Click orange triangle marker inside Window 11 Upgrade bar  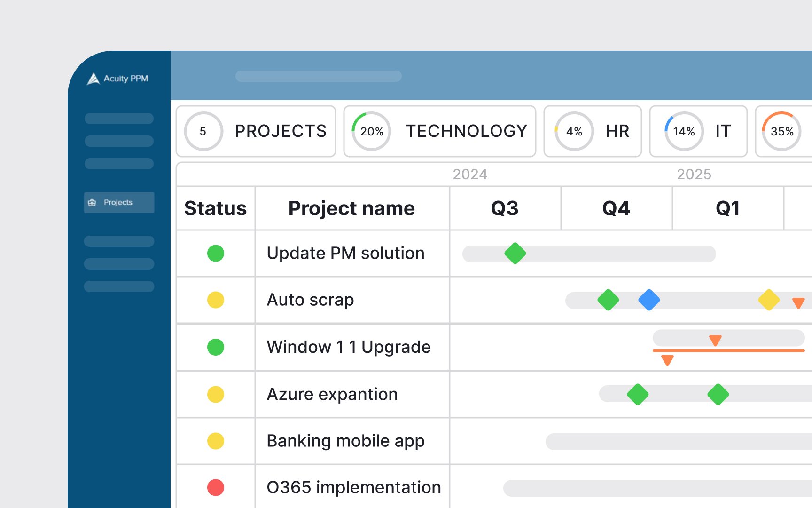715,340
